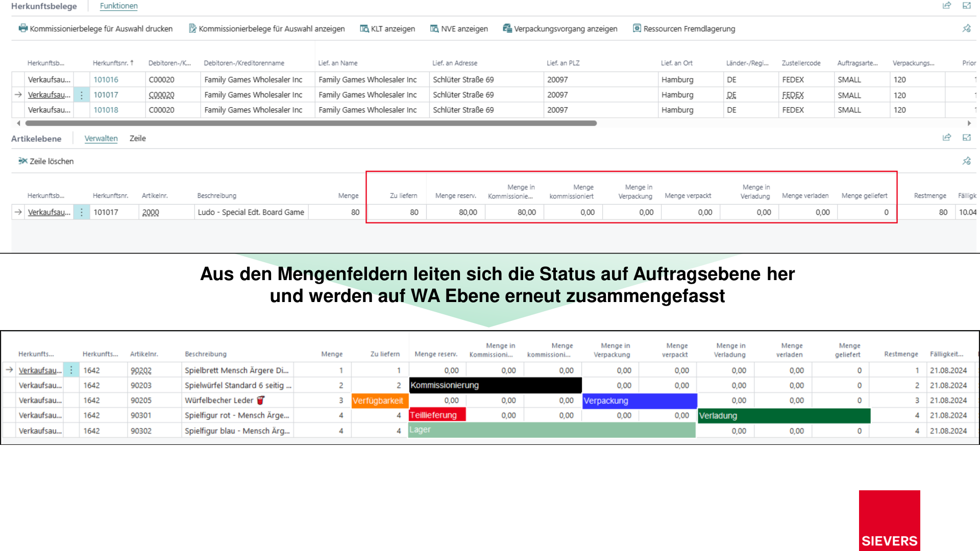Open row options for item 90202 line

(71, 370)
